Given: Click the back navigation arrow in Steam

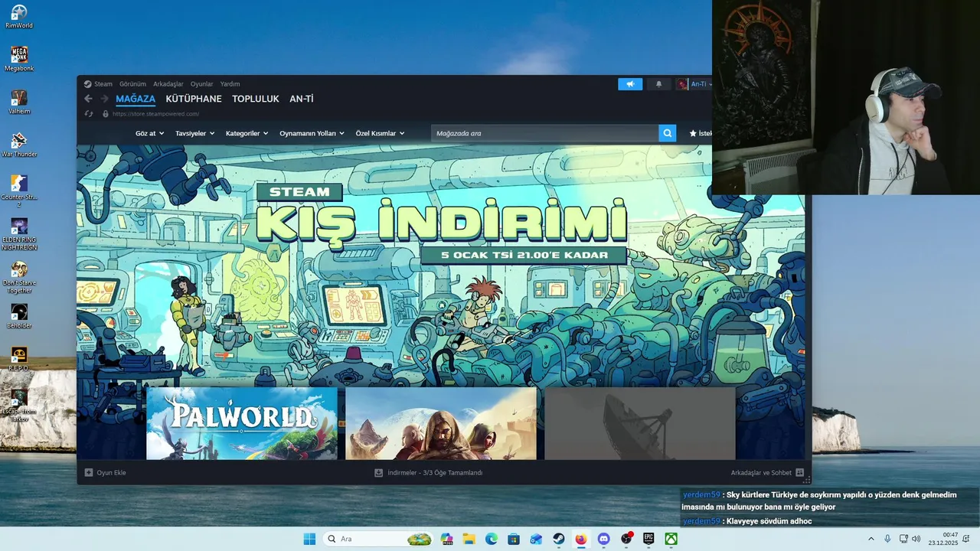Looking at the screenshot, I should pos(88,99).
